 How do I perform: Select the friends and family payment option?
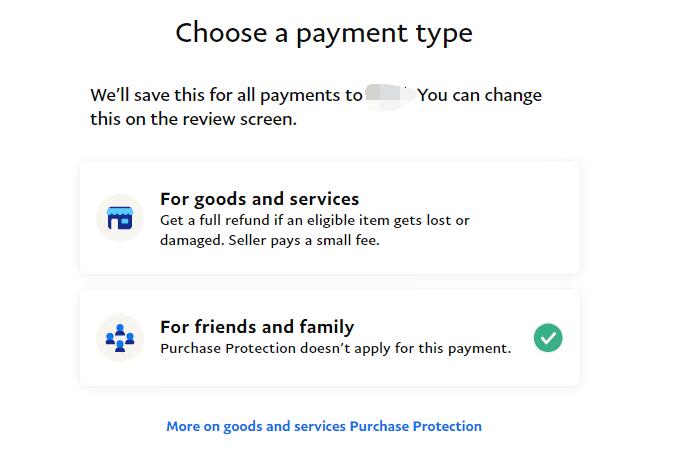(x=330, y=338)
